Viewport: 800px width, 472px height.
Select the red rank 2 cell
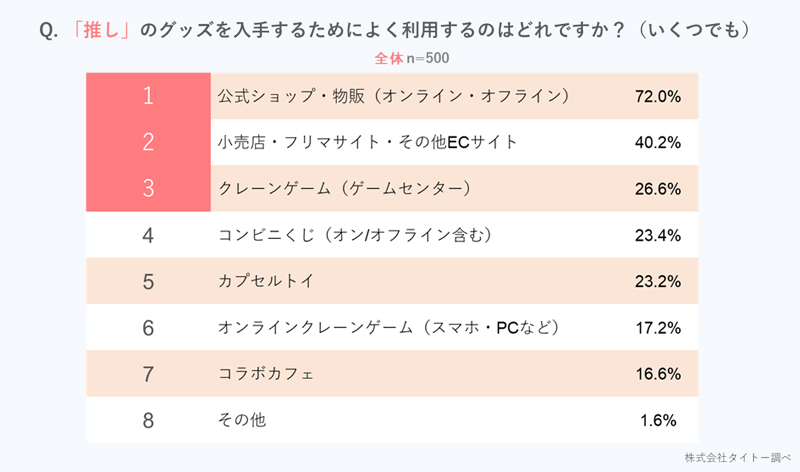click(148, 142)
